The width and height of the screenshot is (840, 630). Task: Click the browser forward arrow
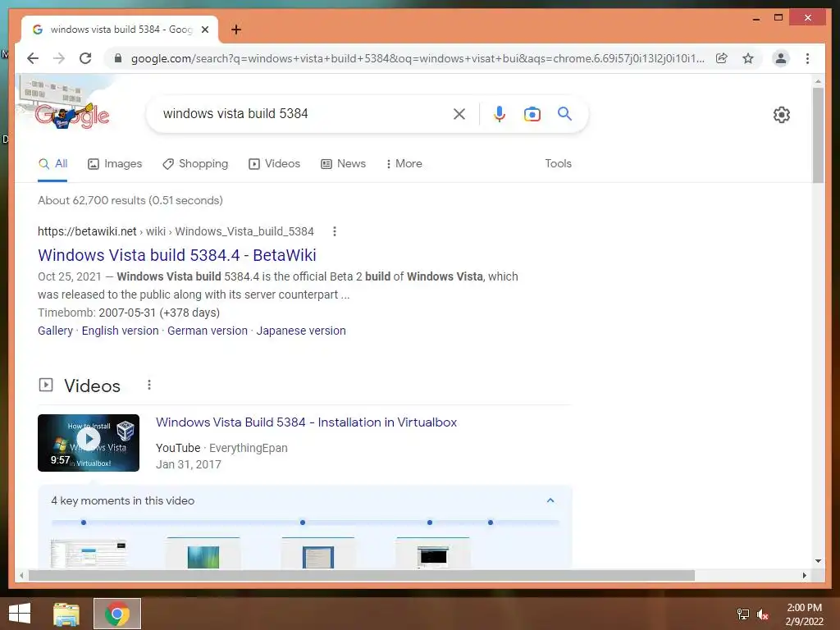tap(59, 58)
